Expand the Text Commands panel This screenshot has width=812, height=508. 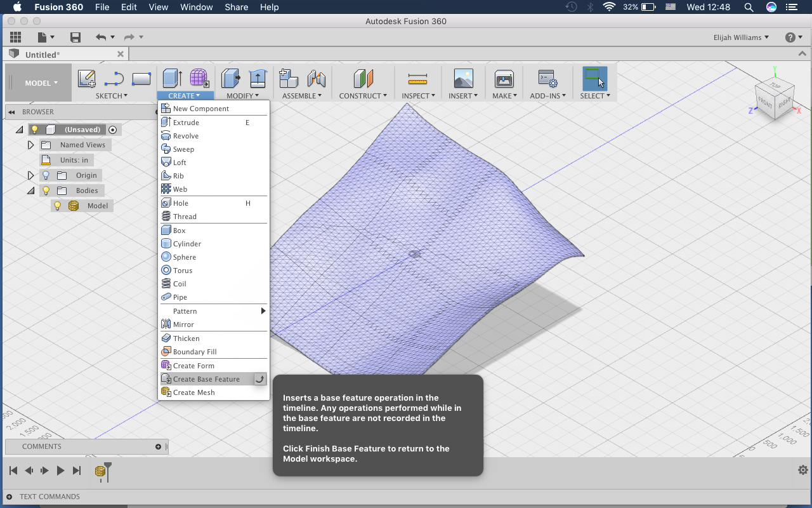pos(10,497)
